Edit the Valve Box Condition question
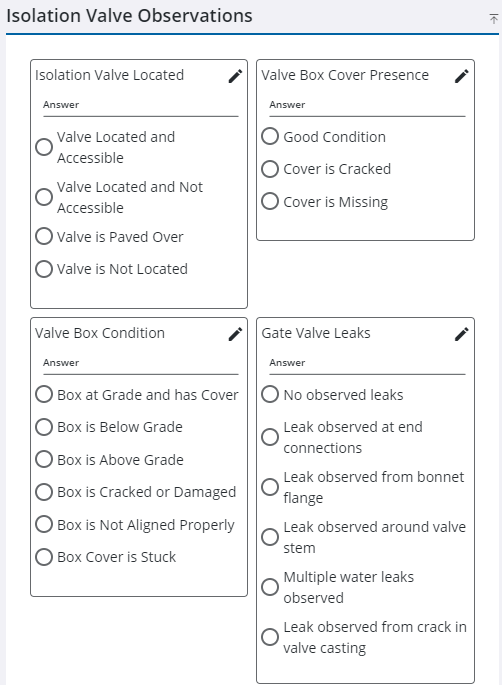Image resolution: width=502 pixels, height=685 pixels. (x=235, y=334)
